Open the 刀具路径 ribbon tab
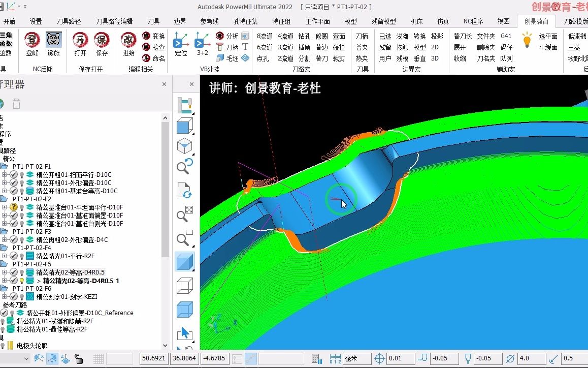Viewport: 588px width, 368px height. 69,21
